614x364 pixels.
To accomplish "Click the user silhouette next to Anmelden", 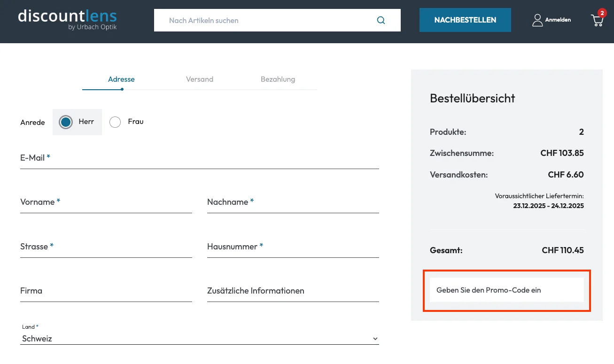I will point(538,20).
